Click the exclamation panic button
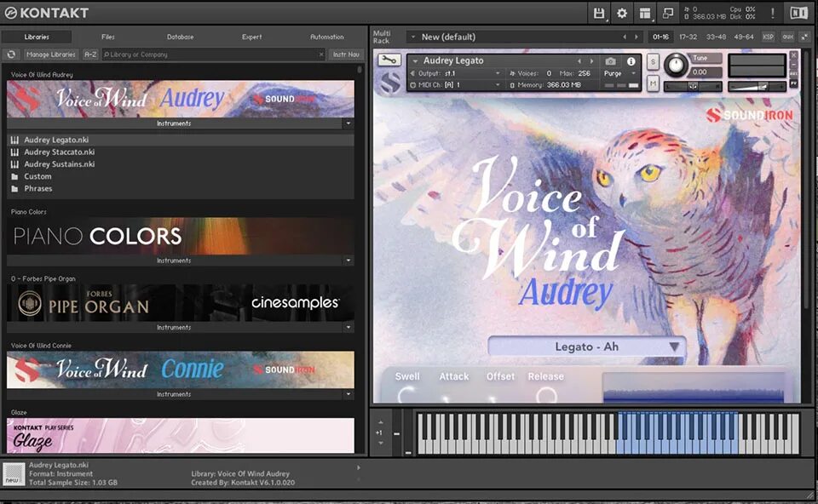The height and width of the screenshot is (504, 818). [773, 13]
